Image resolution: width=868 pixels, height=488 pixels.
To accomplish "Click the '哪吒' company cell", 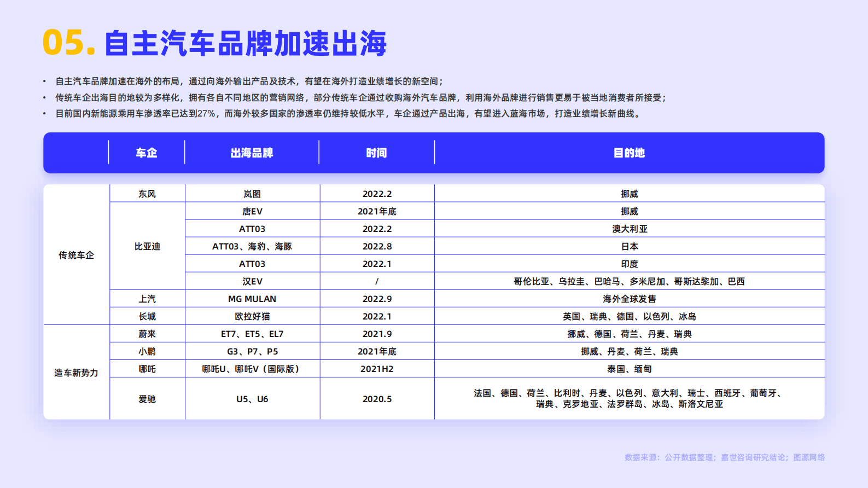I will [x=147, y=369].
